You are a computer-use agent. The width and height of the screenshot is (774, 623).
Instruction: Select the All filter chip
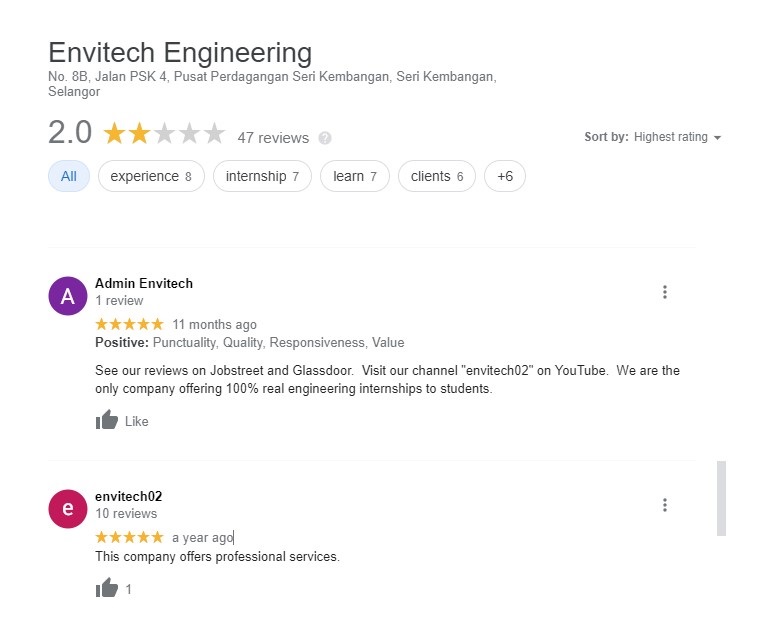pos(68,177)
